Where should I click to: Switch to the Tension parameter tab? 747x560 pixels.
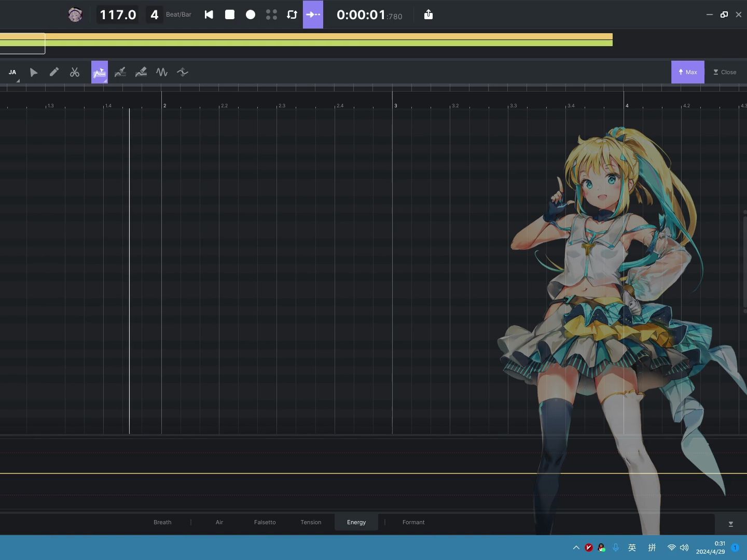311,522
